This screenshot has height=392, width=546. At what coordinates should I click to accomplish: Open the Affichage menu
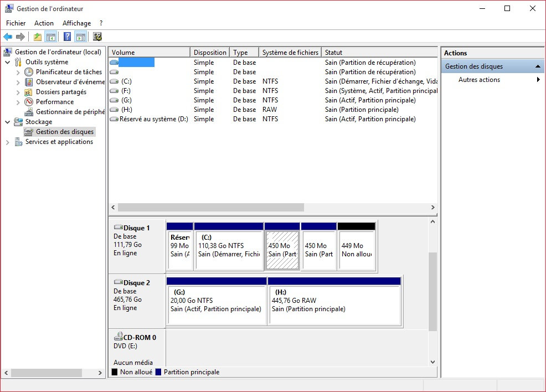click(76, 23)
